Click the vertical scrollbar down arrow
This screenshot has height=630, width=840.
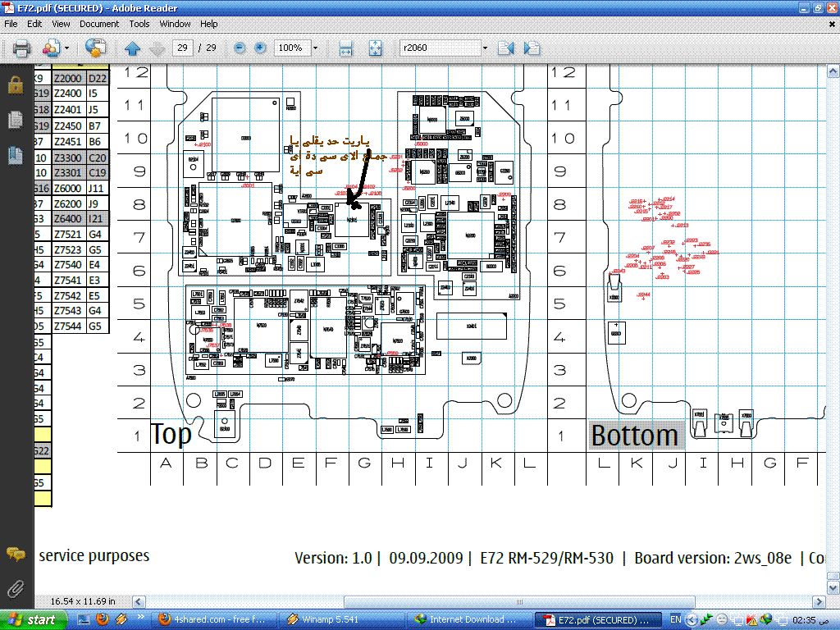coord(833,587)
